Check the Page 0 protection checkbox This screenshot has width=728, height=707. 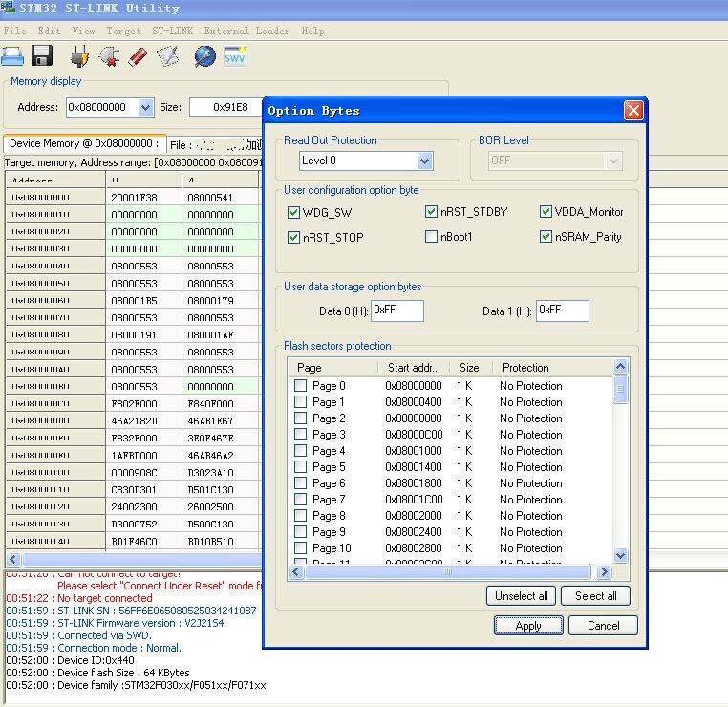(x=300, y=386)
